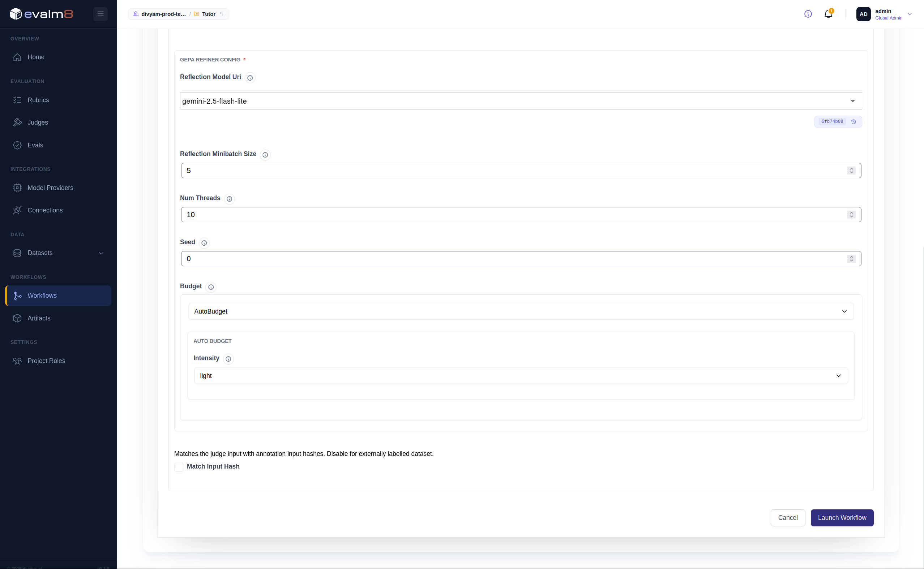
Task: Open the AutoBudget dropdown
Action: click(x=521, y=311)
